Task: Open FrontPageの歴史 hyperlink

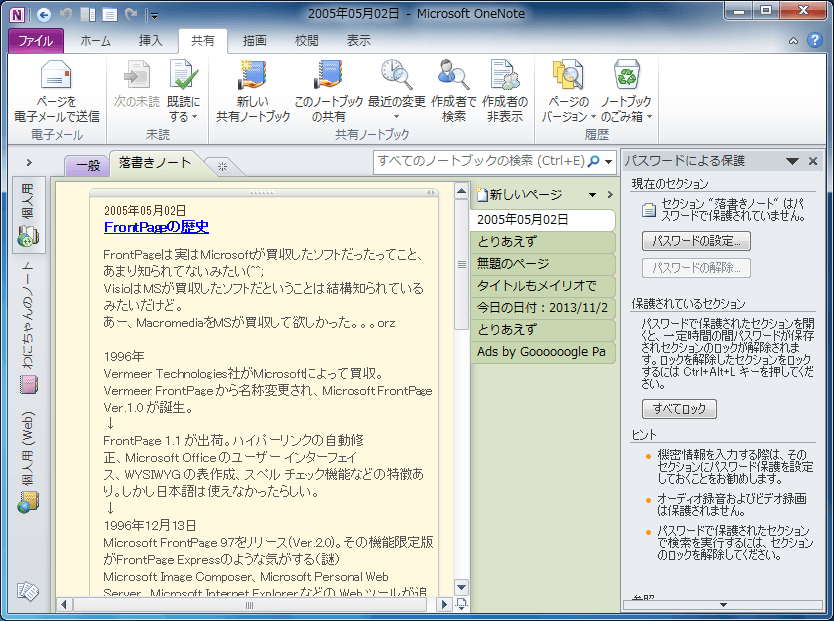Action: click(x=156, y=227)
